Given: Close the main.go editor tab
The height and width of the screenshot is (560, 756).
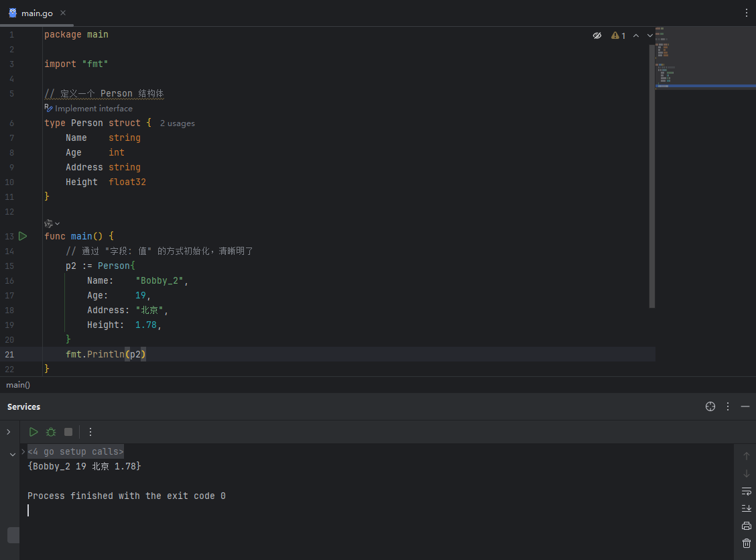Looking at the screenshot, I should tap(63, 13).
